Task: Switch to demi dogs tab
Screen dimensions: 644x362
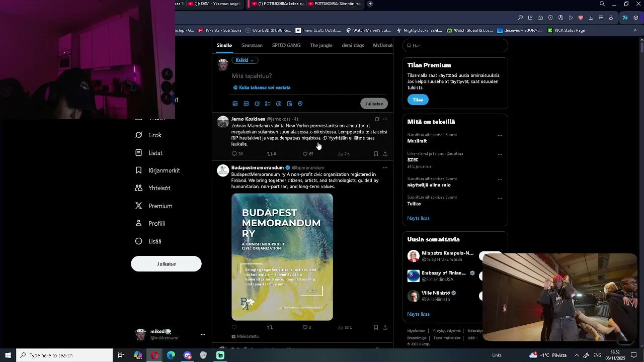Action: [x=353, y=45]
